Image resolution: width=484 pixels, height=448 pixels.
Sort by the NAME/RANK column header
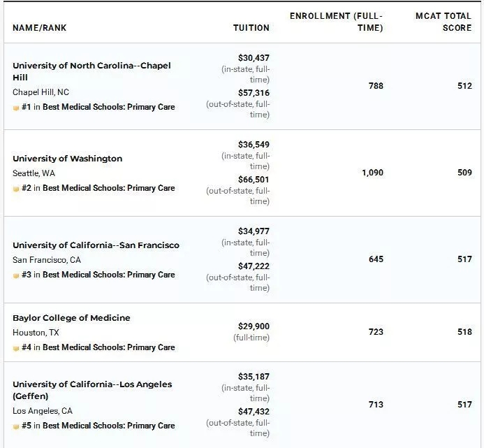40,28
